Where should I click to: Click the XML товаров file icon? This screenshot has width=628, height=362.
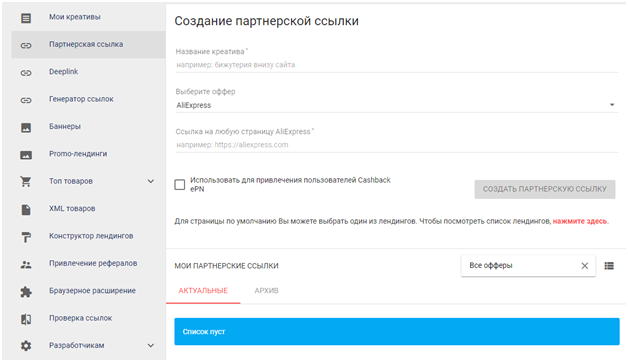pos(26,209)
